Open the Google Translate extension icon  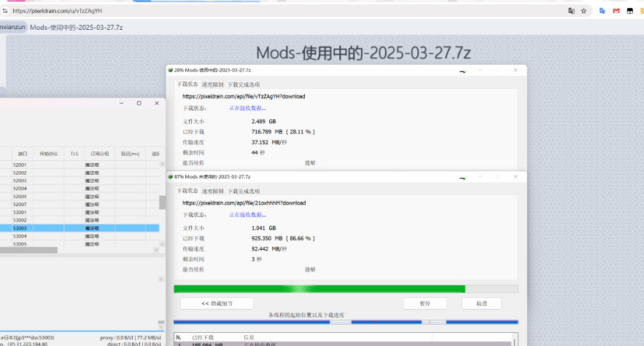pyautogui.click(x=602, y=11)
